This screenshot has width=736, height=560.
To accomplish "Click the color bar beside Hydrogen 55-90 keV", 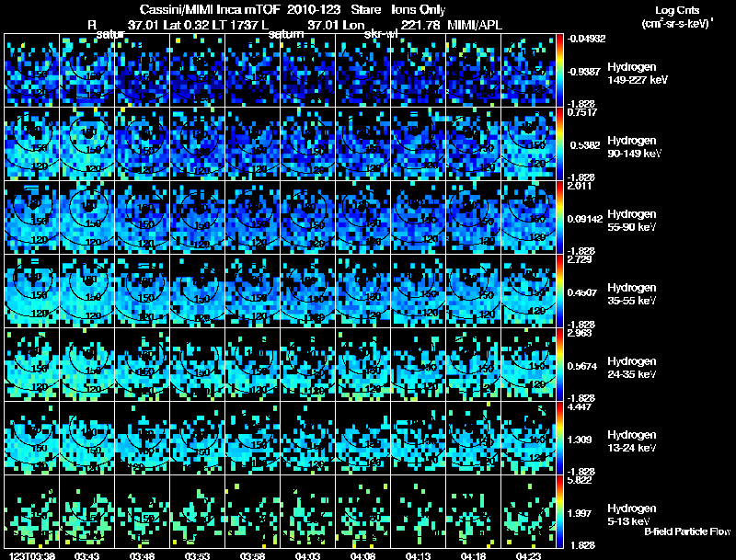I will coord(559,218).
